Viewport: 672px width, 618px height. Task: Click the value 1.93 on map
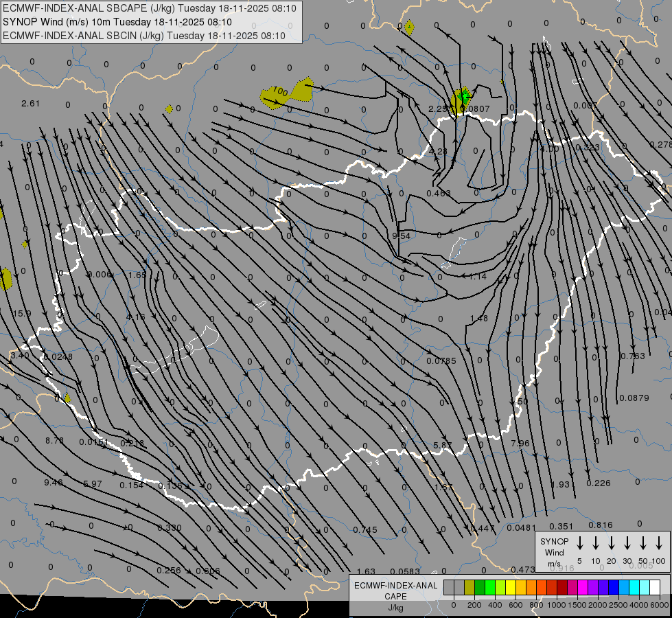[560, 484]
